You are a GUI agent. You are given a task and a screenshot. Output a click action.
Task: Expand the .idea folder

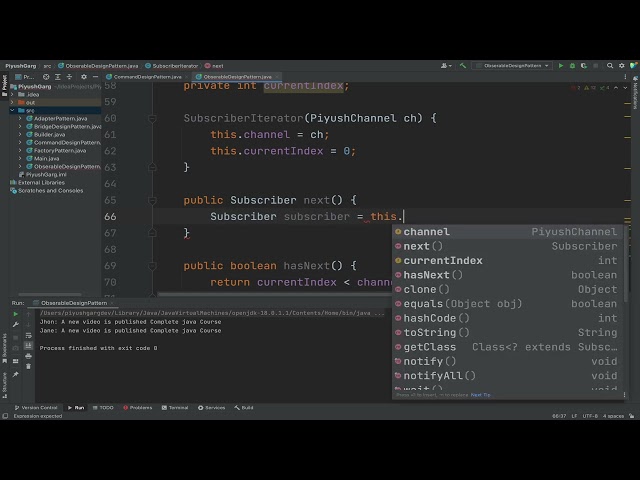pos(12,94)
